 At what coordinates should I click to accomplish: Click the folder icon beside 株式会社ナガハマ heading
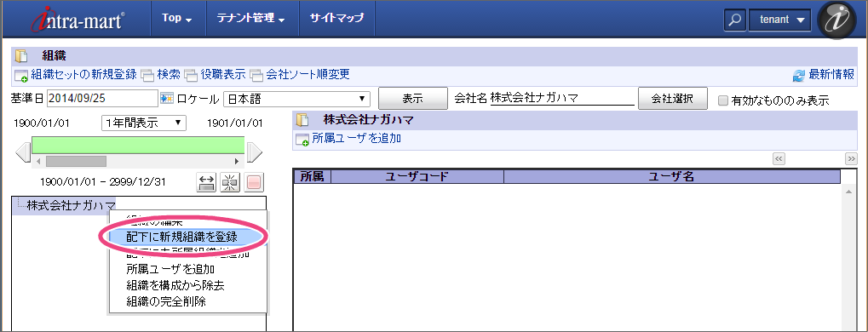pyautogui.click(x=302, y=119)
